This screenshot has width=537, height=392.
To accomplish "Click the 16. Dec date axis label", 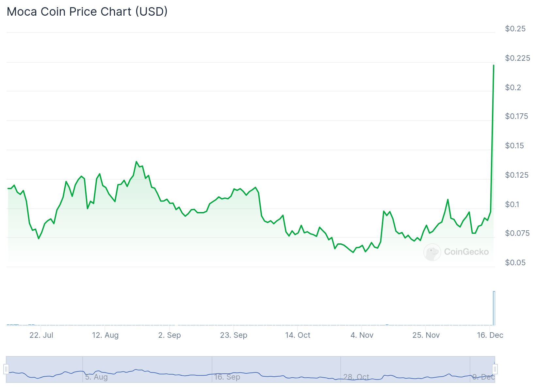I will 490,335.
